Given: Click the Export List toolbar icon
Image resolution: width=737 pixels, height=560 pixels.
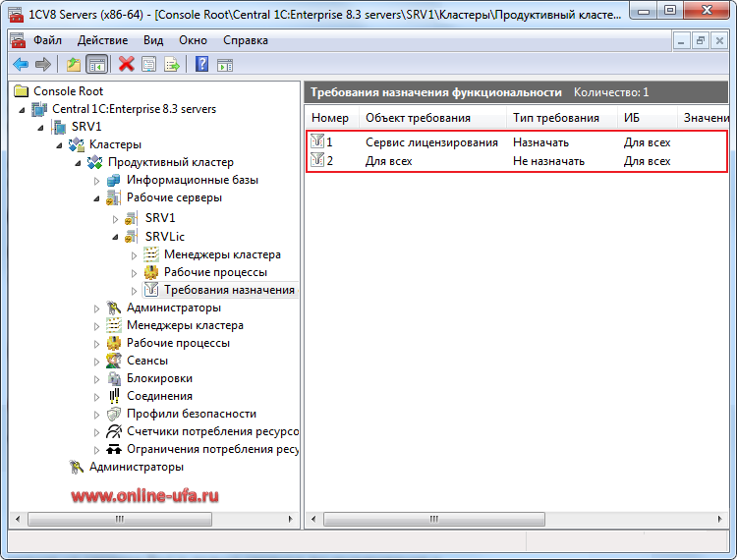Looking at the screenshot, I should tap(172, 64).
